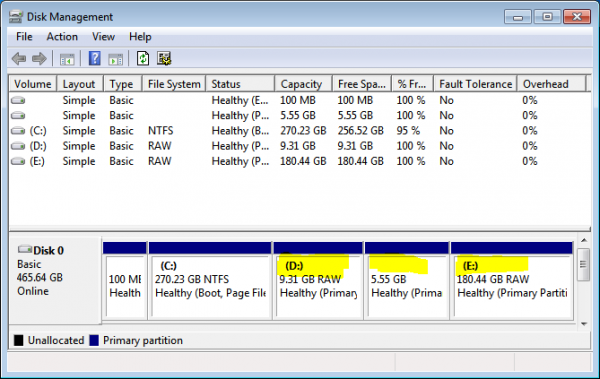Sort by the Type column header
This screenshot has width=600, height=379.
click(123, 84)
